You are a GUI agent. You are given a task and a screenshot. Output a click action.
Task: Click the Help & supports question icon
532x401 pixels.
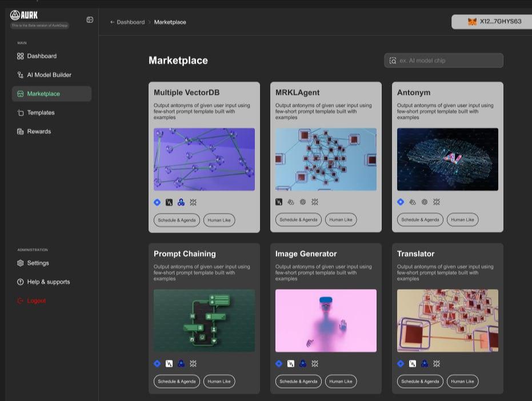[x=21, y=282]
